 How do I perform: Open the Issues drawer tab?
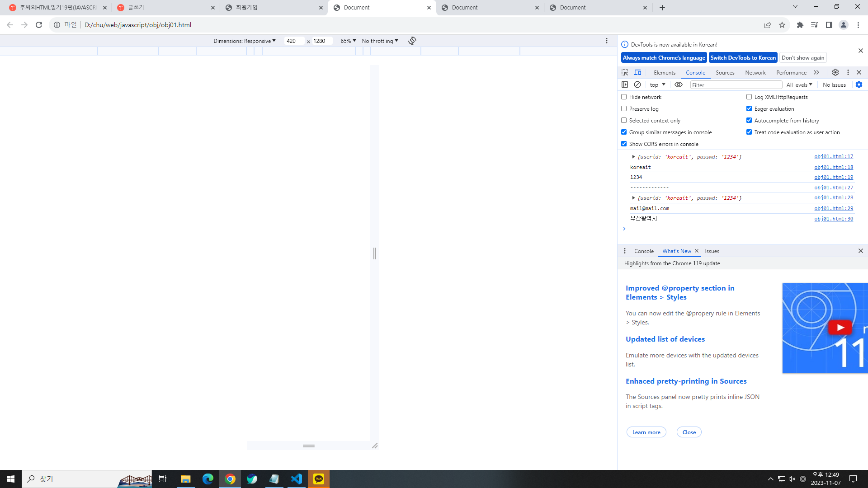[712, 251]
